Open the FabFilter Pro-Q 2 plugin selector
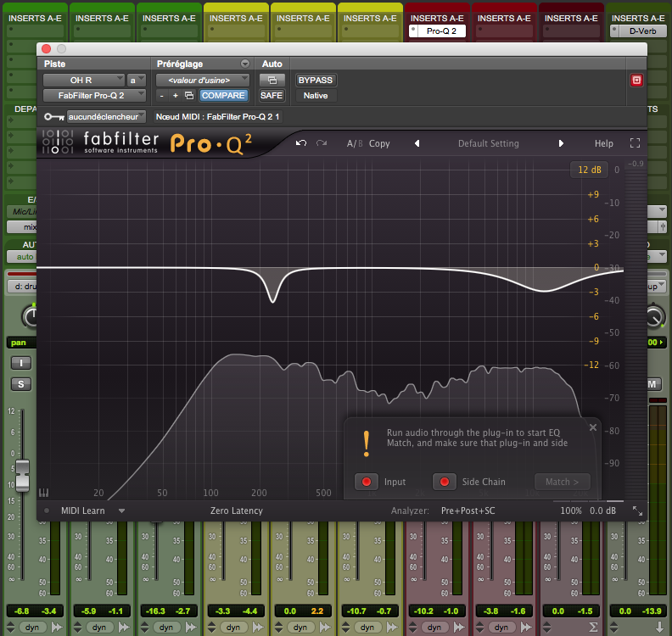 (x=94, y=96)
